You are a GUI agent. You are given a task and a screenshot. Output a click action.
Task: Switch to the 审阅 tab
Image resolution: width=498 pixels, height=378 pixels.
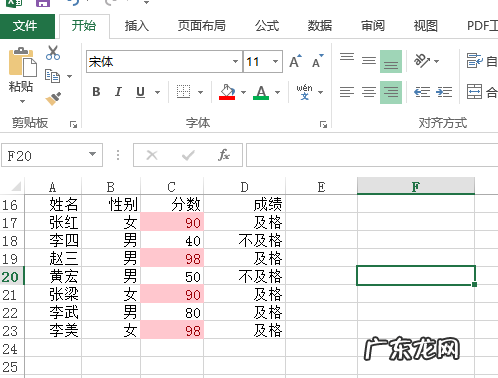(373, 26)
